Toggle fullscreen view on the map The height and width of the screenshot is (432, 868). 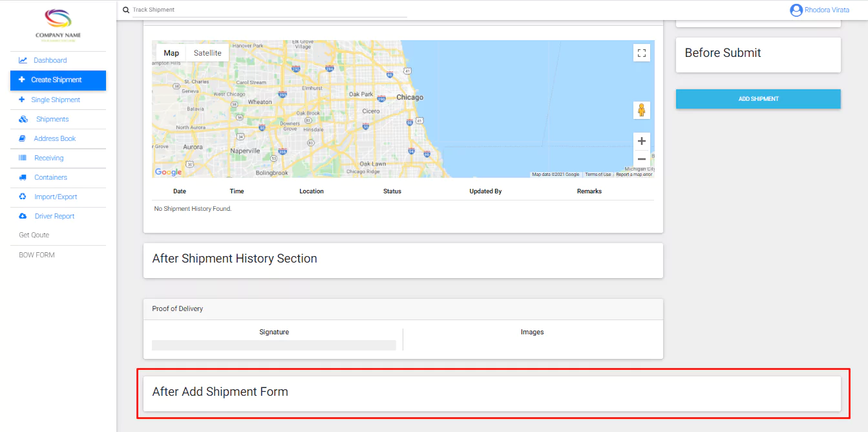coord(641,53)
